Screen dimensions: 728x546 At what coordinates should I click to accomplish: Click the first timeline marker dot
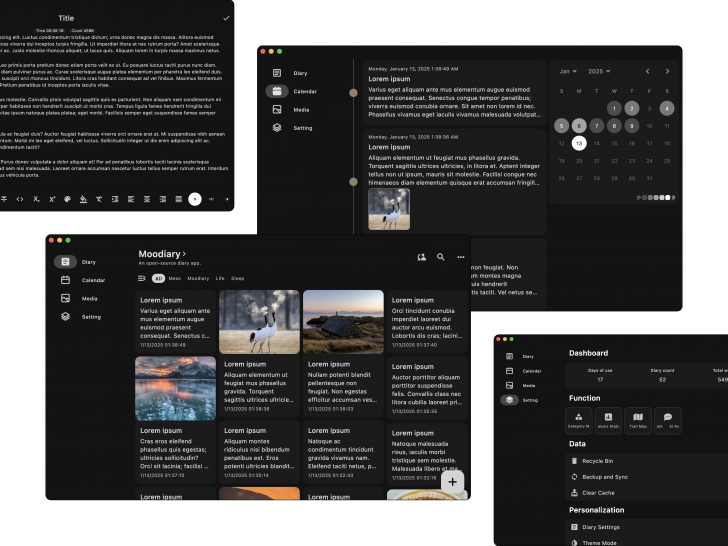tap(353, 93)
